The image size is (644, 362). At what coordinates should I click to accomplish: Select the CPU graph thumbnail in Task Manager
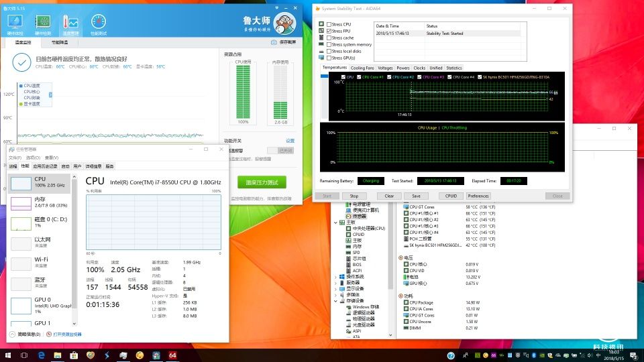click(21, 183)
